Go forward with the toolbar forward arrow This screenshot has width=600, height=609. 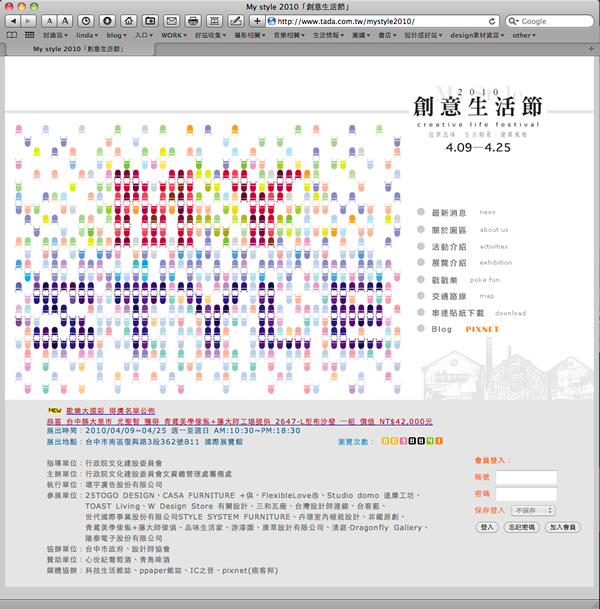(x=28, y=21)
